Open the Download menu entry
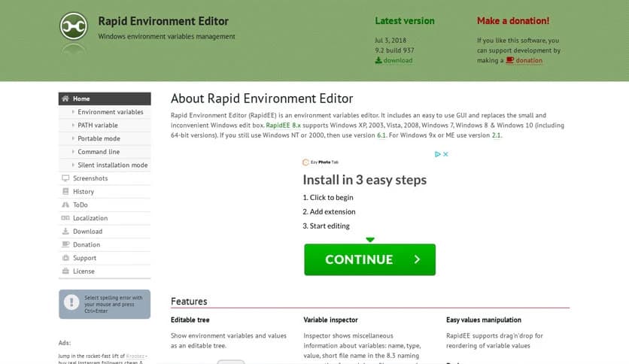629x364 pixels. (x=105, y=231)
